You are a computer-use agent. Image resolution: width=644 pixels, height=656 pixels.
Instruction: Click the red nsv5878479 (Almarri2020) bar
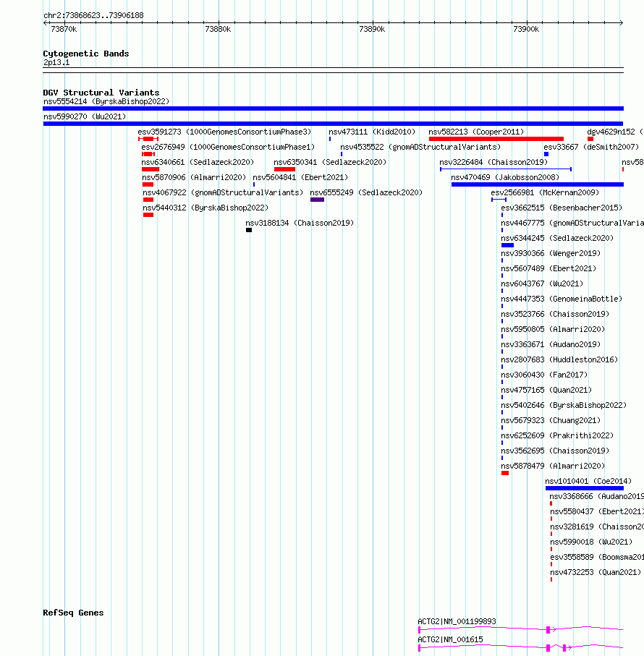505,473
